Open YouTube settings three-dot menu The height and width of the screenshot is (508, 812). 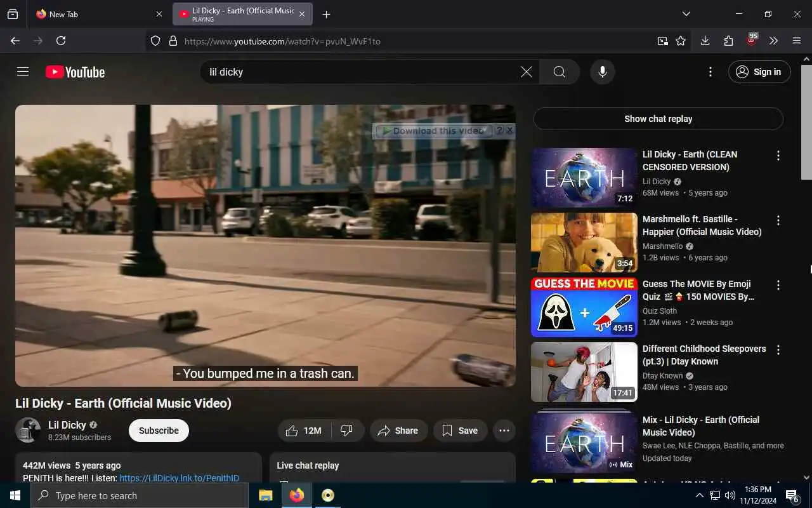tap(710, 72)
